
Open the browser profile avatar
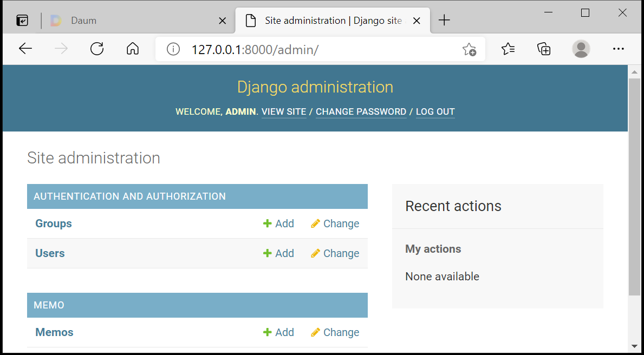tap(581, 49)
